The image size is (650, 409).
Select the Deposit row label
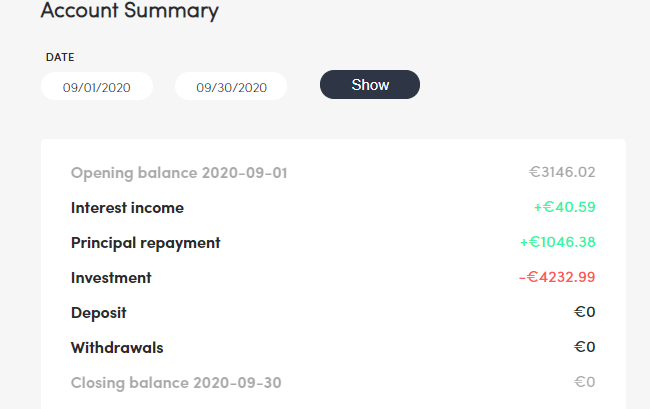(x=99, y=313)
